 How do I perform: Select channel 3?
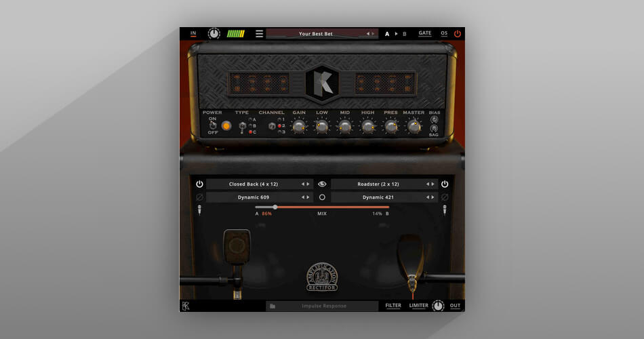click(281, 132)
